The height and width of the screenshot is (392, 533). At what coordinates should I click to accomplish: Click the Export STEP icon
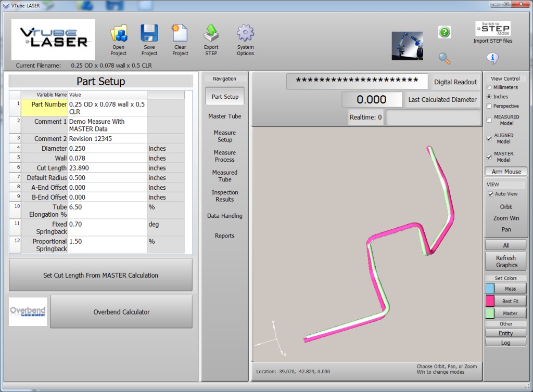point(211,34)
